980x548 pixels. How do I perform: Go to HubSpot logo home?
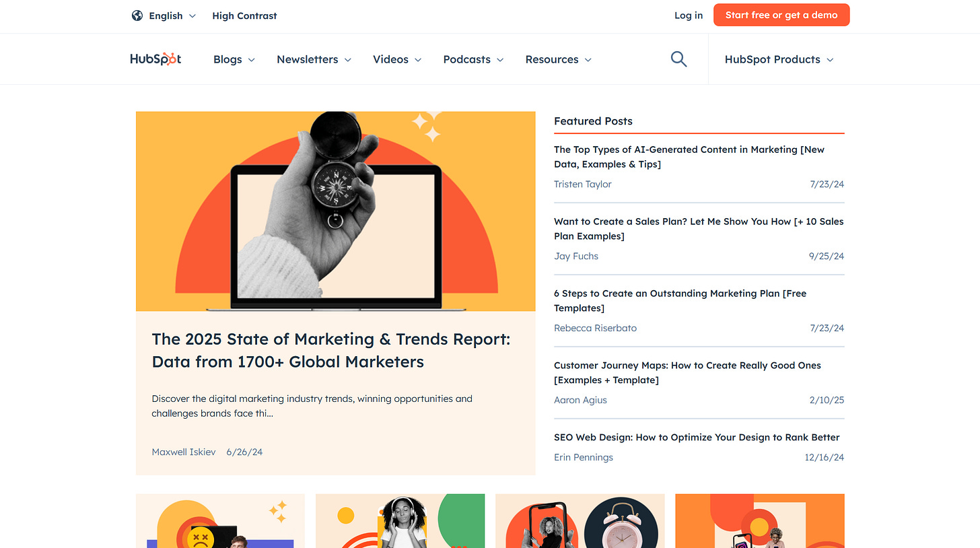[155, 59]
